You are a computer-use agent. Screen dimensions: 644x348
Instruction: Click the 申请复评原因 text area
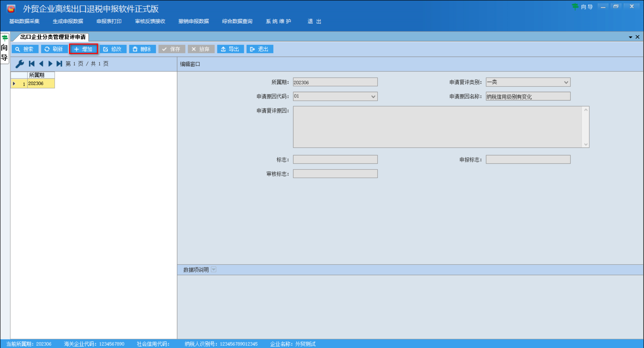click(x=438, y=127)
